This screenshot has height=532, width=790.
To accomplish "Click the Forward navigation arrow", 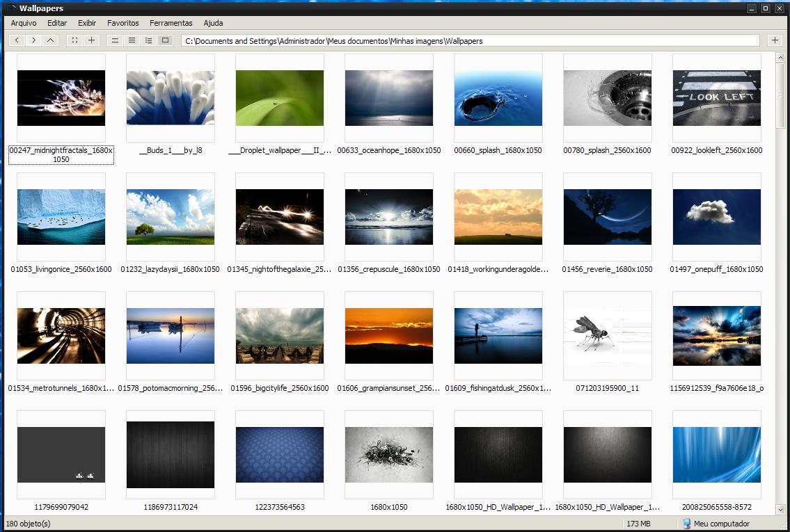I will 34,40.
